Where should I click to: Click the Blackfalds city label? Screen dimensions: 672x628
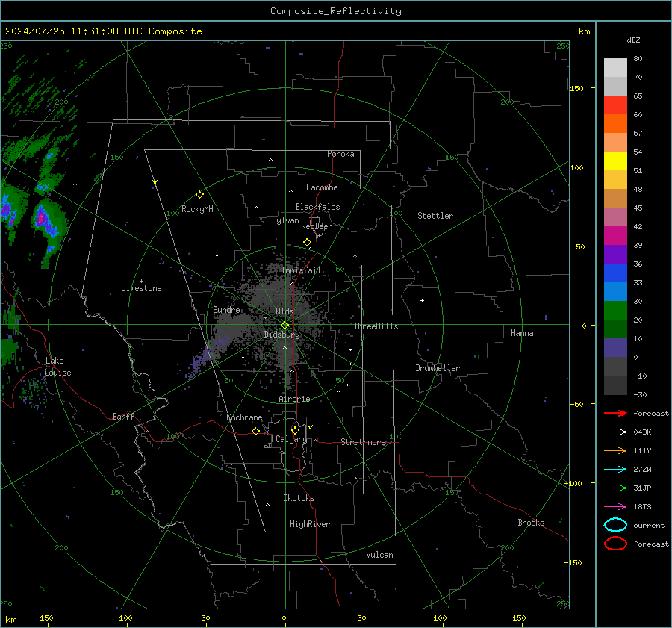click(x=317, y=207)
